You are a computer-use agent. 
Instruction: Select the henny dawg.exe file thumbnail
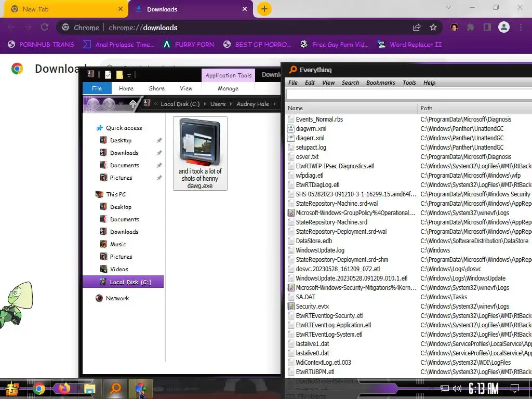(x=200, y=153)
